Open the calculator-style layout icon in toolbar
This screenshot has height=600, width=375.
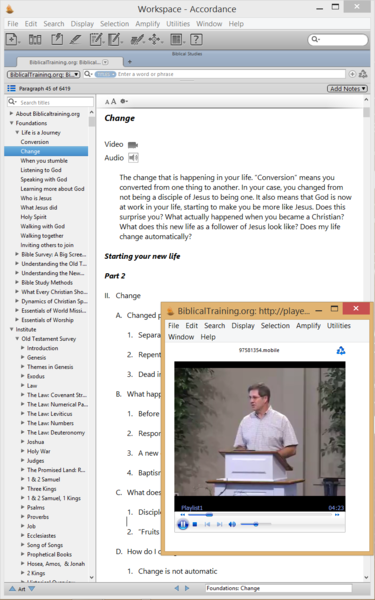176,39
